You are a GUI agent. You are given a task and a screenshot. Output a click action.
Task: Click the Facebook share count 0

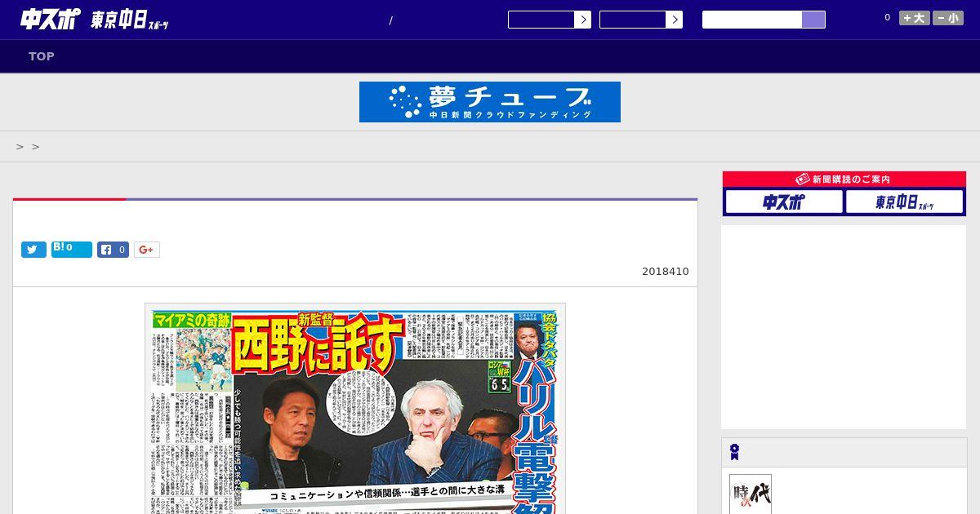point(122,250)
